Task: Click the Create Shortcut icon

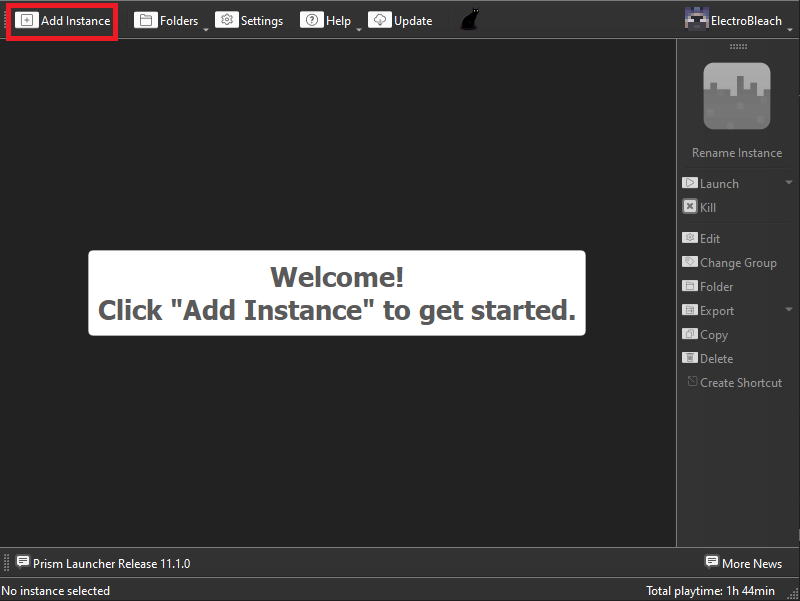Action: tap(692, 381)
